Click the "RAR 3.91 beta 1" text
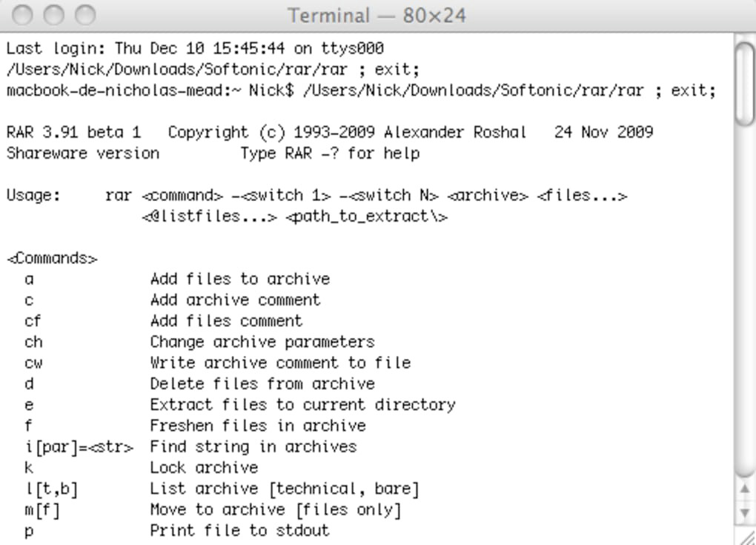The image size is (756, 545). (x=73, y=133)
